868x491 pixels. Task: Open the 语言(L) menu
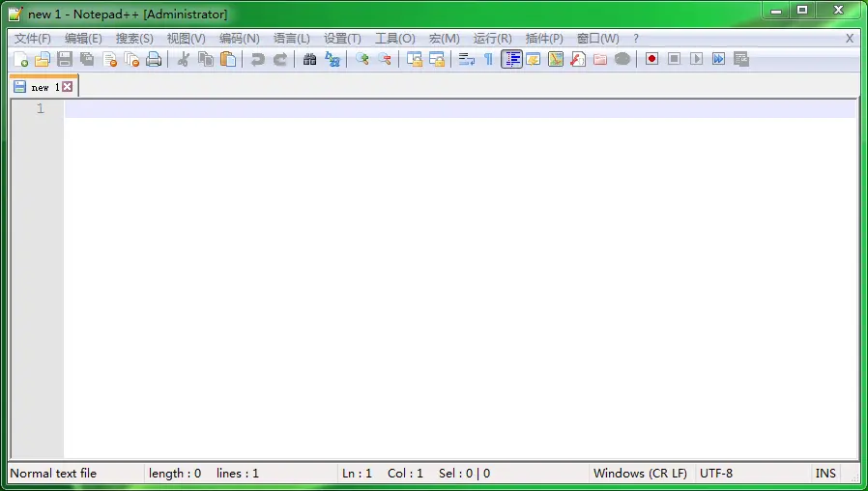coord(292,39)
